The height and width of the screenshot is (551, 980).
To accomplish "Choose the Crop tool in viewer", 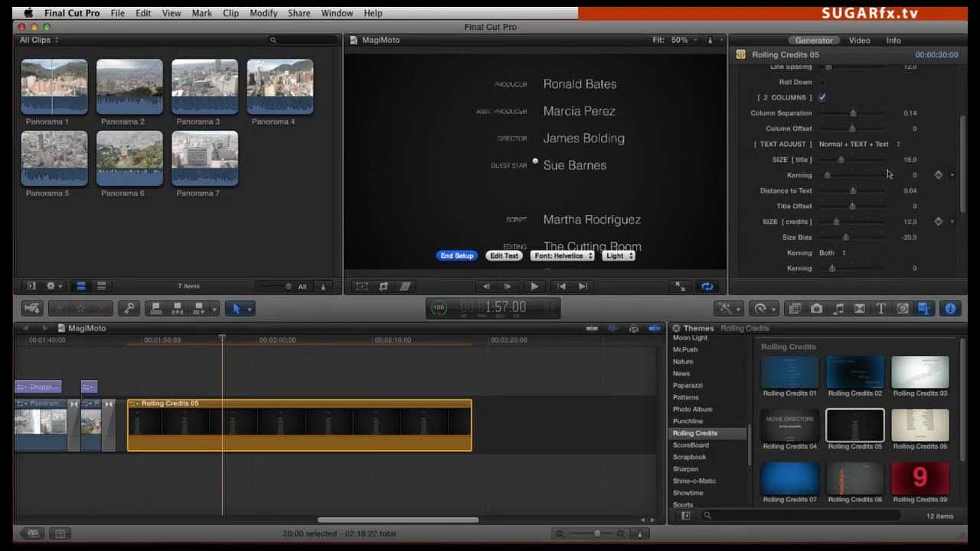I will click(x=384, y=286).
